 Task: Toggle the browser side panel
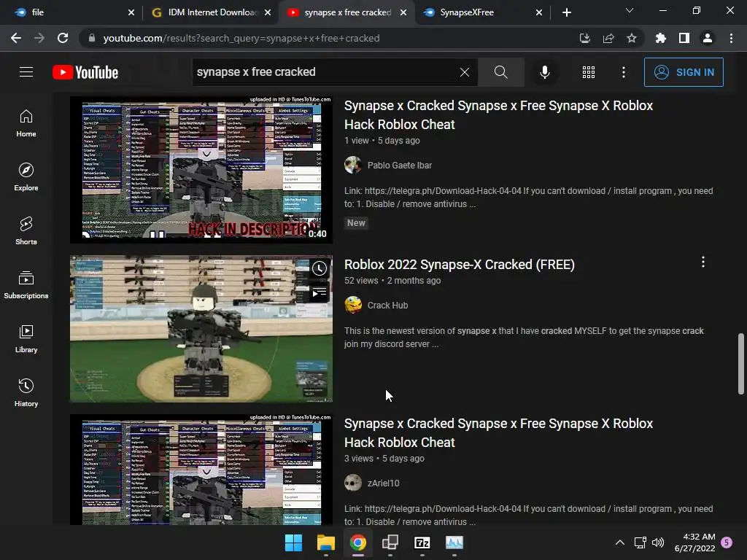(684, 38)
